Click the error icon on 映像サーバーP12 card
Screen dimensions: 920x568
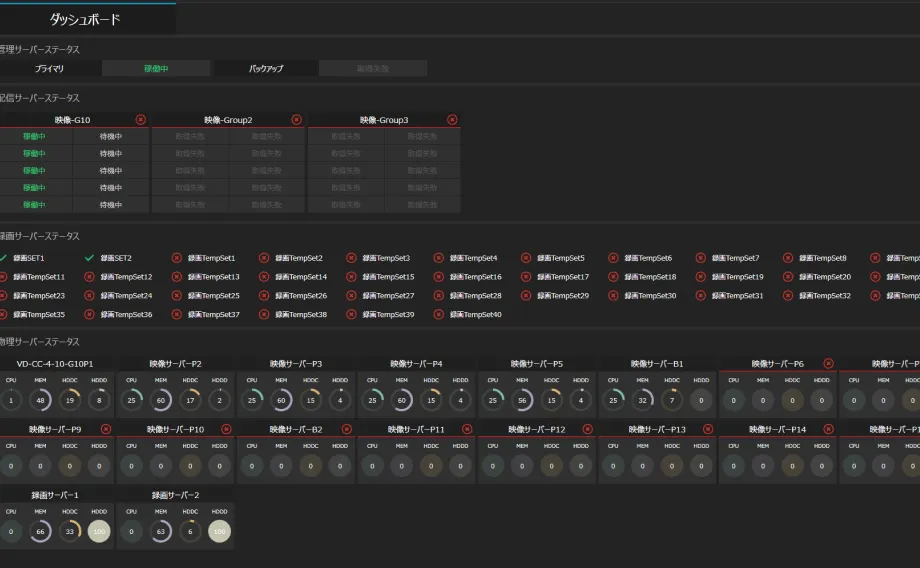pos(587,429)
